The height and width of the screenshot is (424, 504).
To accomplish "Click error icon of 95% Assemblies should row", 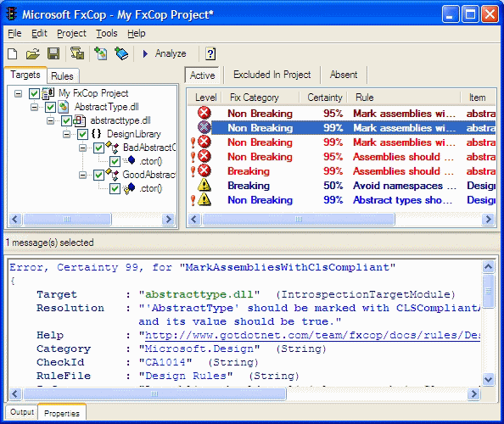I will click(204, 156).
